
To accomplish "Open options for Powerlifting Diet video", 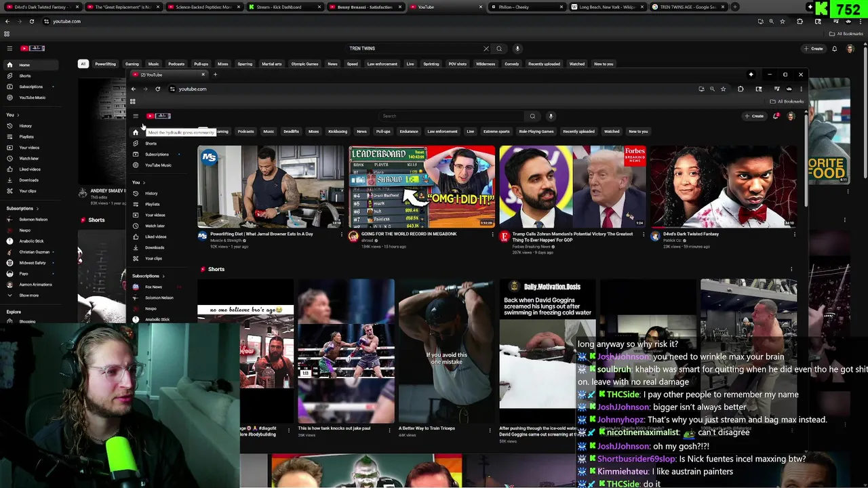I will 342,235.
